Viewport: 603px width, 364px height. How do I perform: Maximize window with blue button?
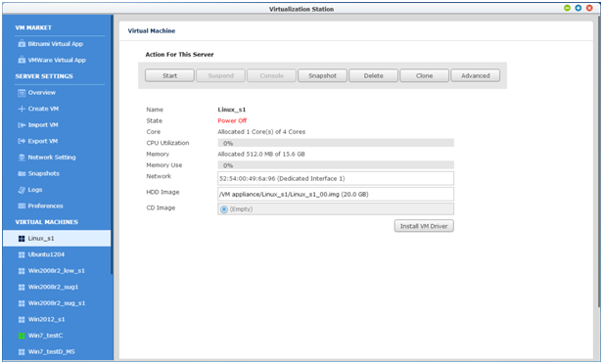click(578, 8)
